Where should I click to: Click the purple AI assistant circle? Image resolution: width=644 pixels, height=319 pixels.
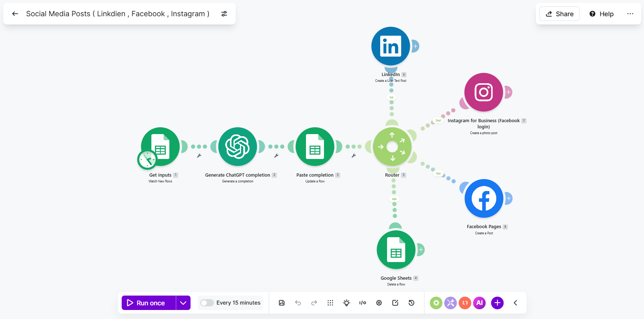[x=480, y=303]
